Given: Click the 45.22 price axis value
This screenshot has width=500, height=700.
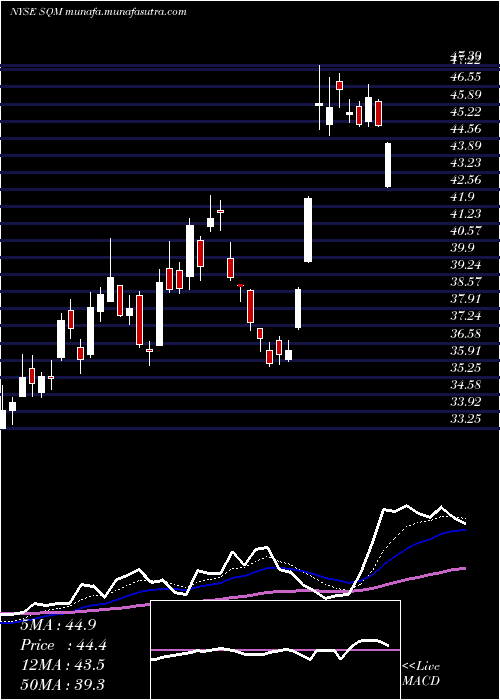Looking at the screenshot, I should pos(466,112).
